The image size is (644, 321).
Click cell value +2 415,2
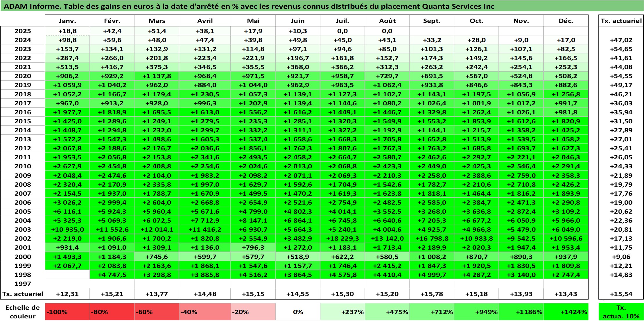387,266
